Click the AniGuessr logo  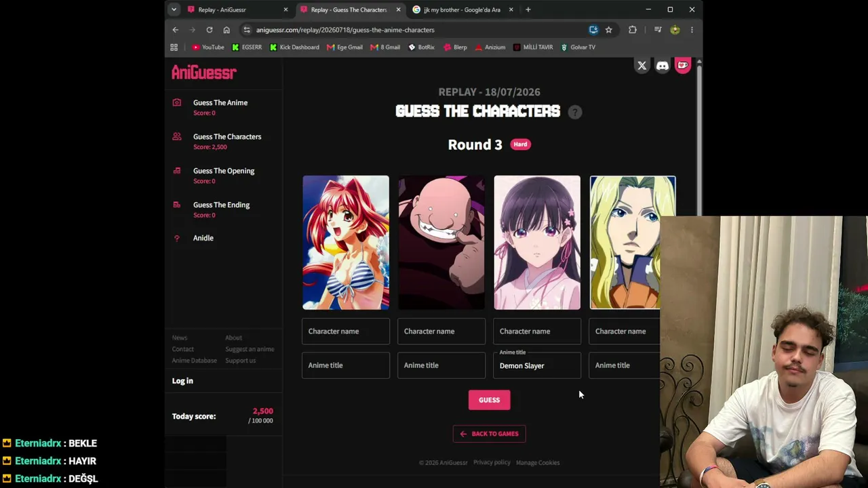203,73
